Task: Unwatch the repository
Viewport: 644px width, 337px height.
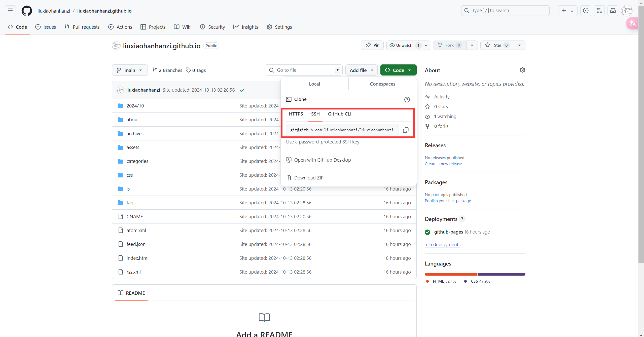Action: click(404, 45)
